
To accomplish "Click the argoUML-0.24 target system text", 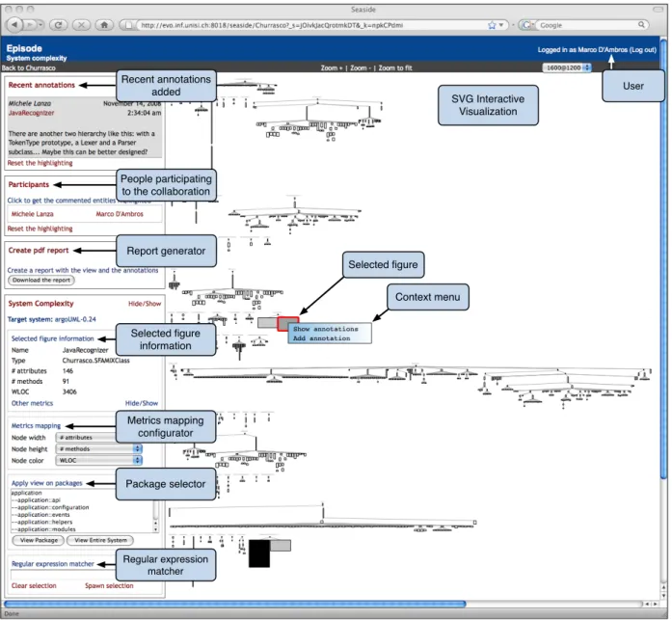I will [x=75, y=319].
